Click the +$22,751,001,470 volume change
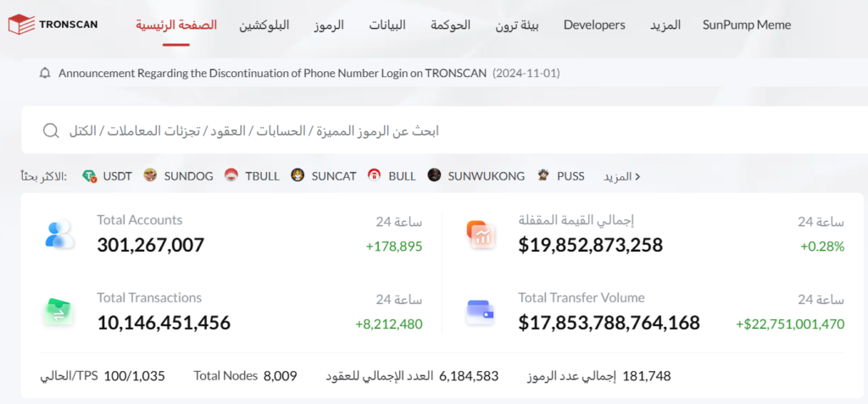This screenshot has height=404, width=868. pyautogui.click(x=790, y=324)
